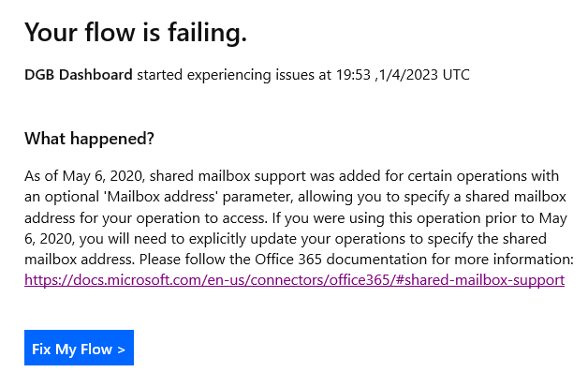
Task: Click the 'What happened?' heading
Action: [89, 139]
